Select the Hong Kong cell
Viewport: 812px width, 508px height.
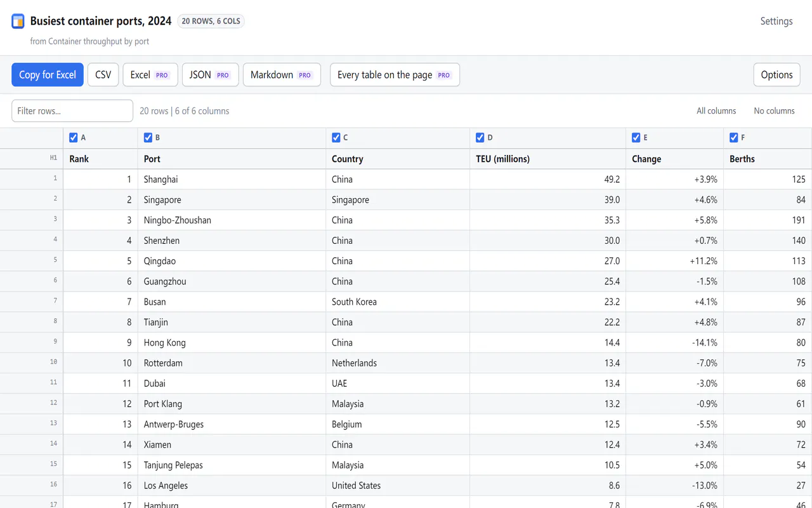click(232, 342)
